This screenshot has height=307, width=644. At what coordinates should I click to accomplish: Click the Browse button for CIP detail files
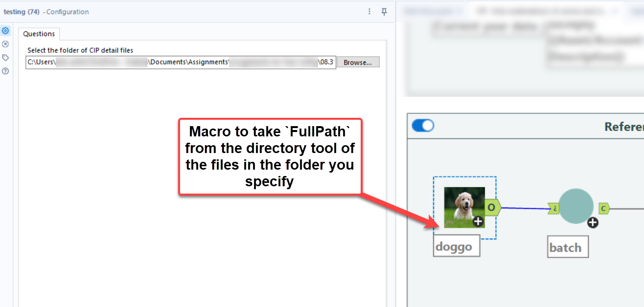coord(358,62)
